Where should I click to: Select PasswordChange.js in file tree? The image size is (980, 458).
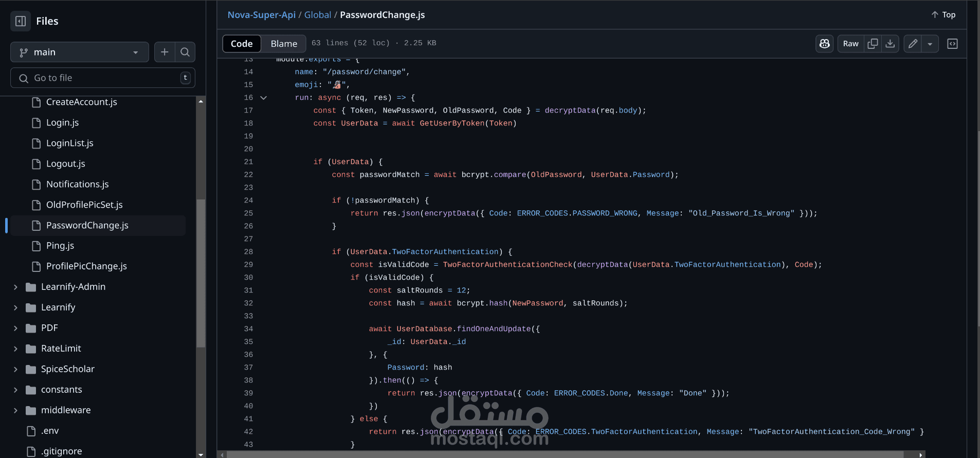click(x=98, y=225)
